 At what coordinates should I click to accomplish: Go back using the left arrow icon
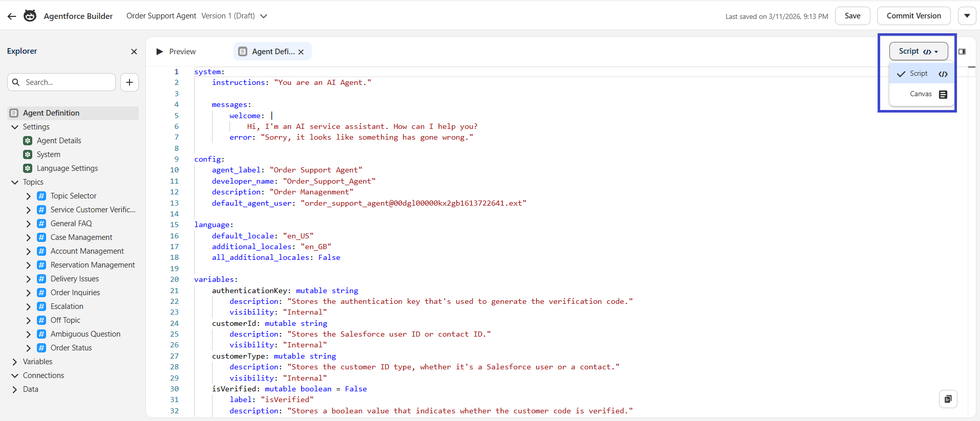coord(12,16)
